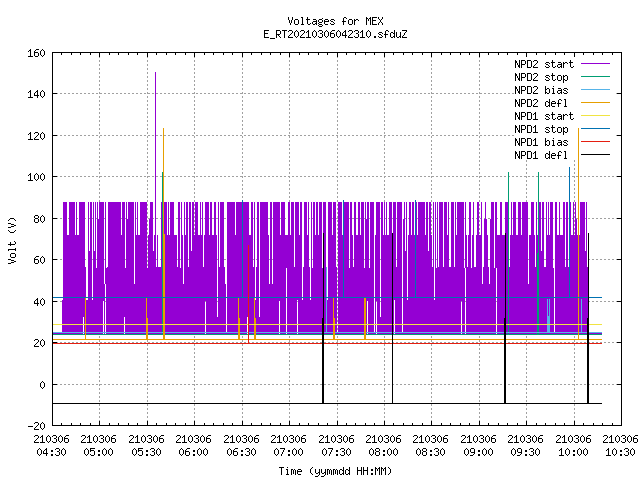The image size is (640, 480).
Task: Click the 'NPD2 start' legend label
Action: (x=544, y=64)
